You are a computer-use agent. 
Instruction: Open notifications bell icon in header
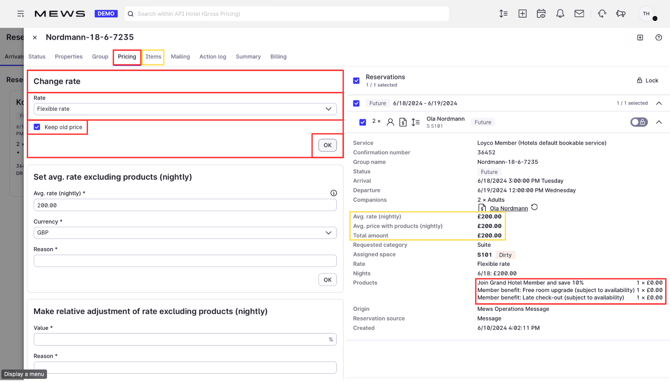point(560,14)
